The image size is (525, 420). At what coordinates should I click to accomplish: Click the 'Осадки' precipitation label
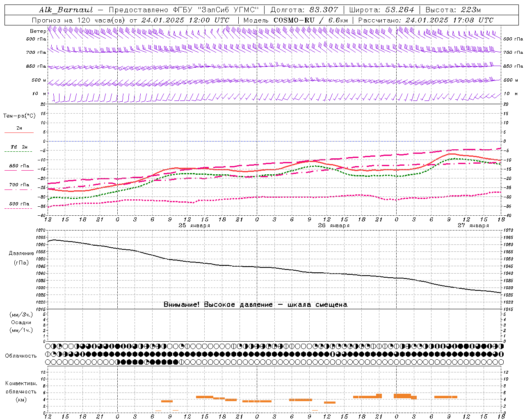[21, 322]
